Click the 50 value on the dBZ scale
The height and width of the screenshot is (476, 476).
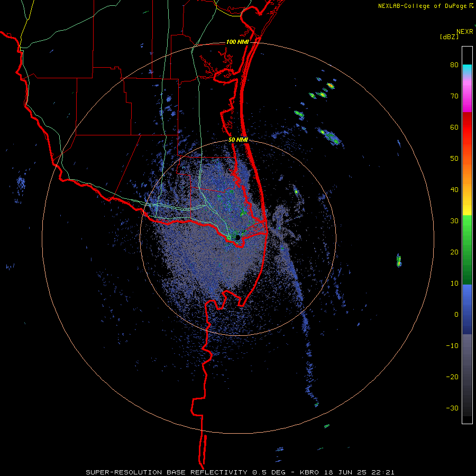[x=454, y=159]
